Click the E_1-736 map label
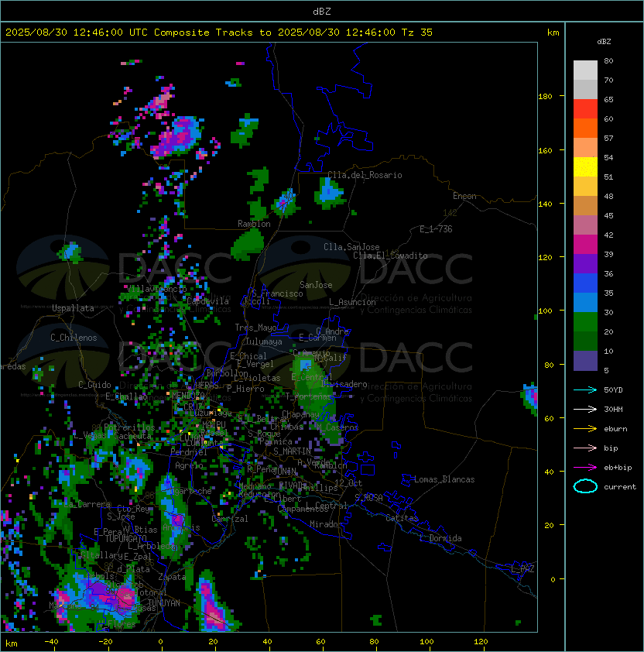 point(436,229)
